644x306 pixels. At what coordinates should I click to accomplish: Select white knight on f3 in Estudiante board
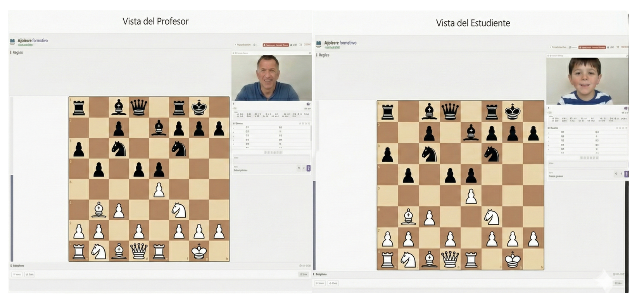tap(492, 217)
